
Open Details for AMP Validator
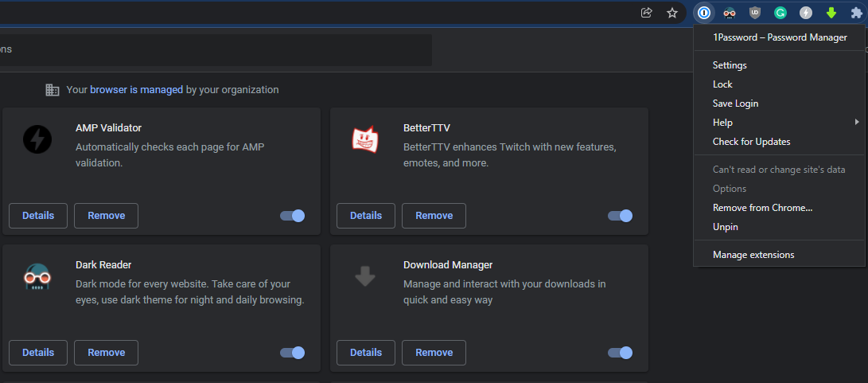coord(38,216)
